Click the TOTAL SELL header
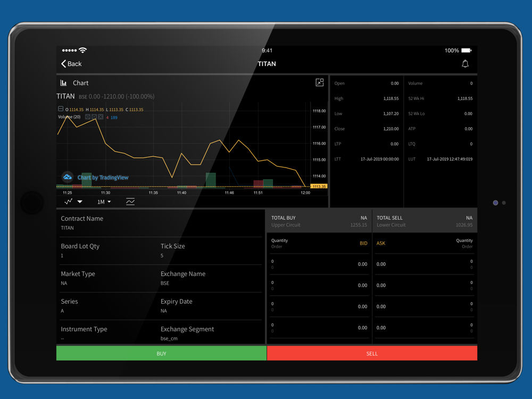 coord(389,218)
